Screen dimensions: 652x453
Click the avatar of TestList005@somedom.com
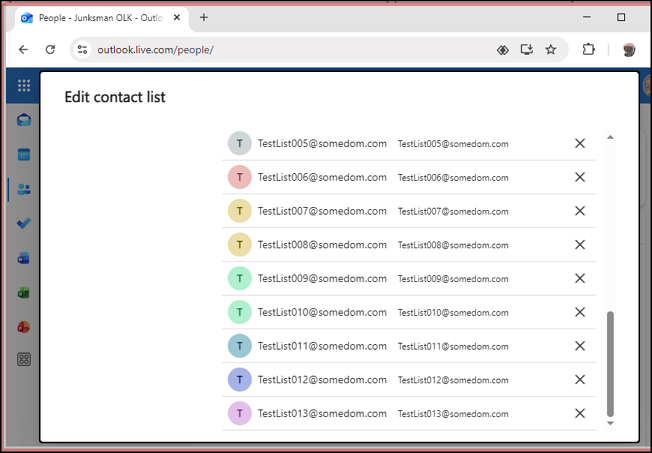click(x=240, y=144)
